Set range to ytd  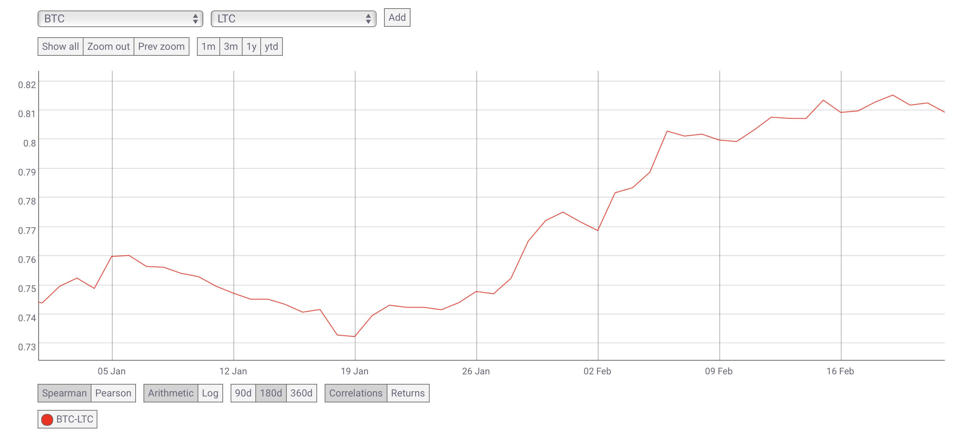tap(271, 47)
